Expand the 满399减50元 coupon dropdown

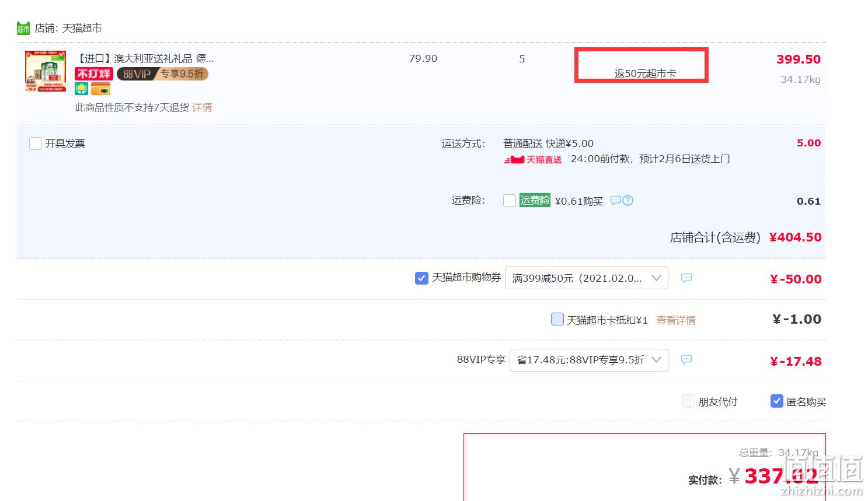pyautogui.click(x=587, y=278)
